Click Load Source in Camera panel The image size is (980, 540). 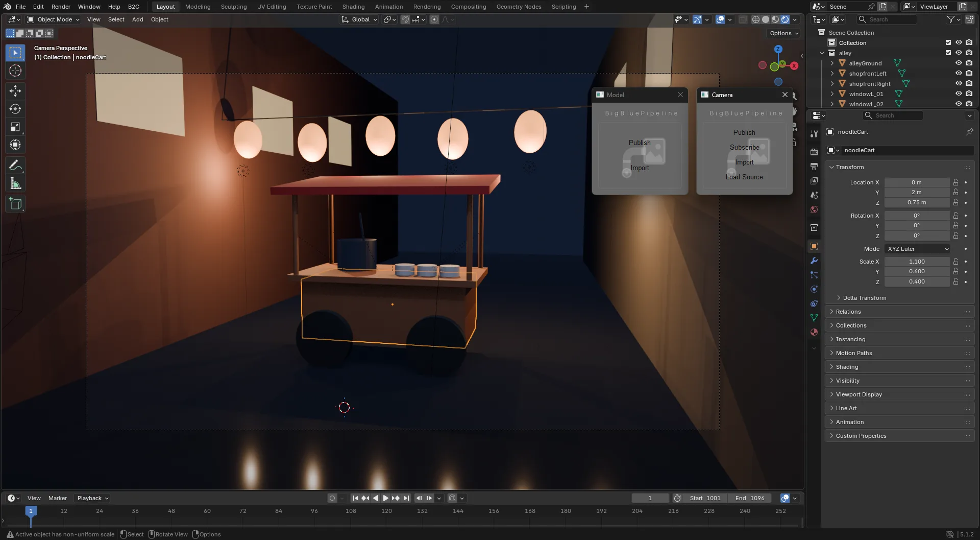pyautogui.click(x=744, y=177)
